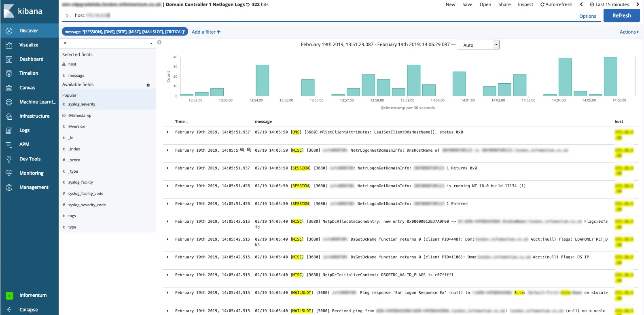Viewport: 644px width, 315px height.
Task: Open the index pattern dropdown
Action: click(107, 43)
